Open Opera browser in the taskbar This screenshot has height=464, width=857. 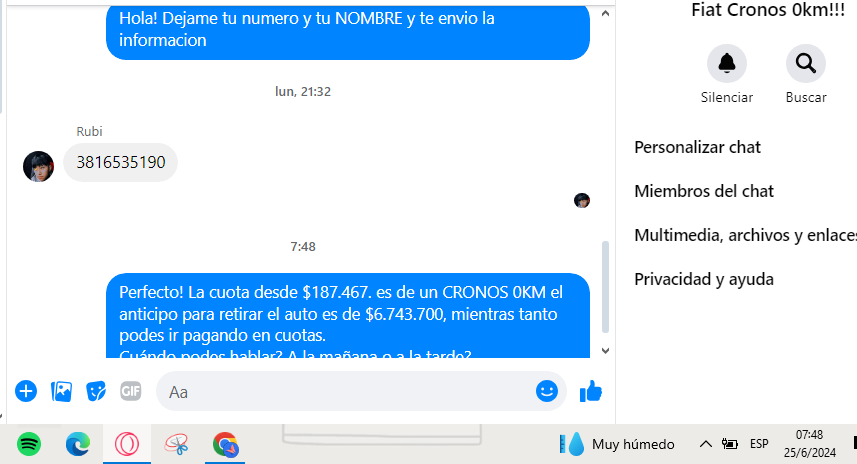[x=127, y=444]
